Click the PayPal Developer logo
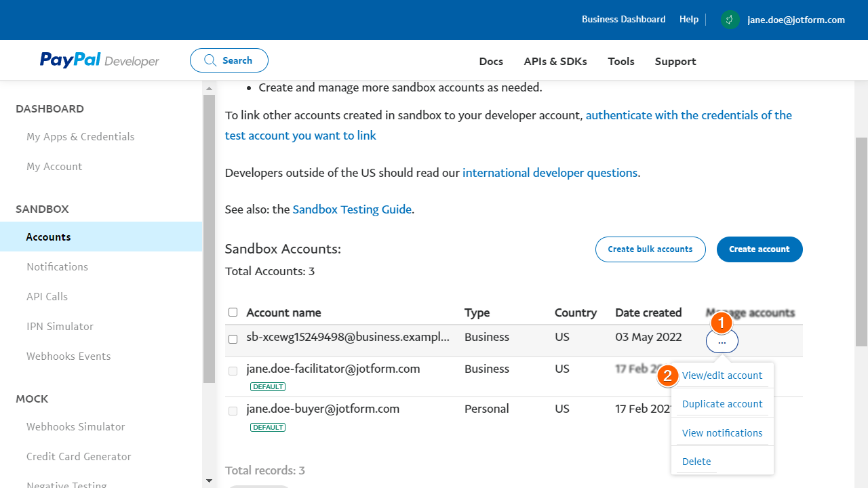868x488 pixels. [x=99, y=61]
